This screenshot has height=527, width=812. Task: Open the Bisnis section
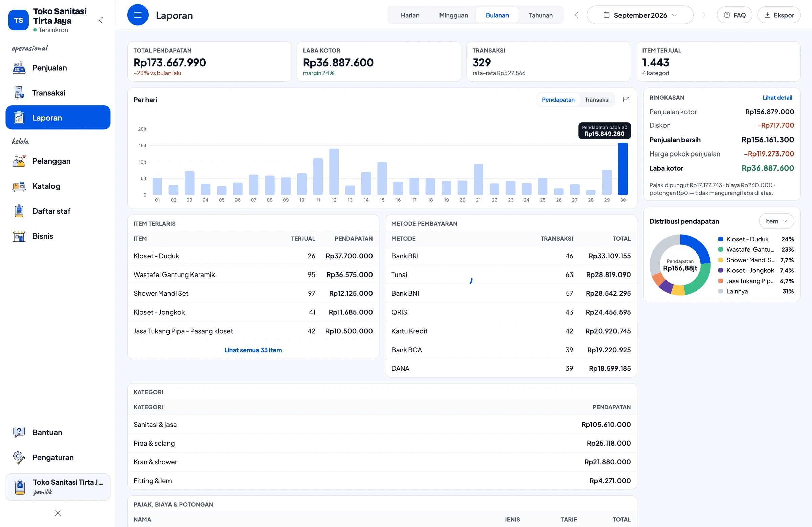(x=58, y=236)
